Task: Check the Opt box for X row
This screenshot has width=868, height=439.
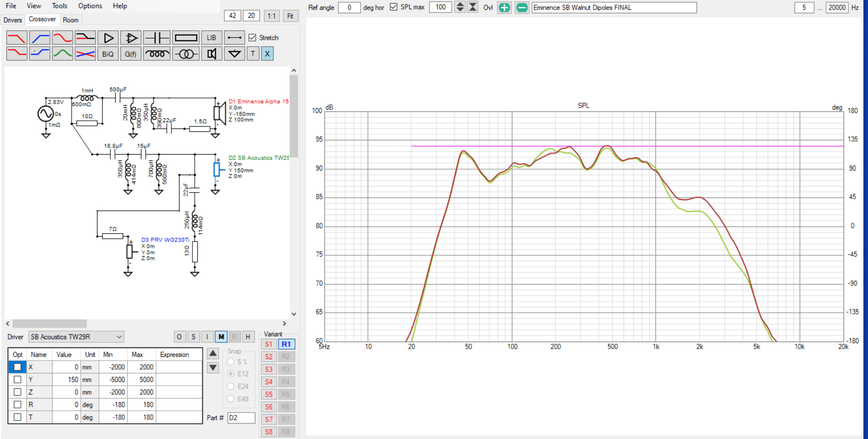Action: pos(17,367)
